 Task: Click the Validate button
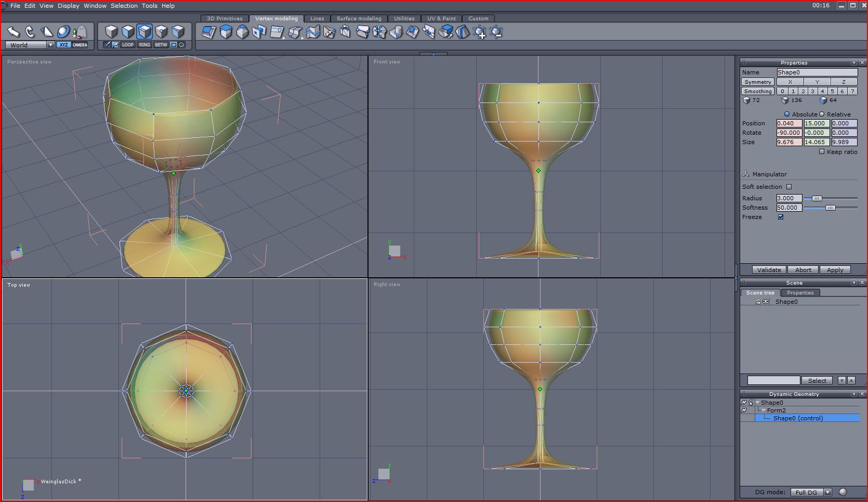769,270
